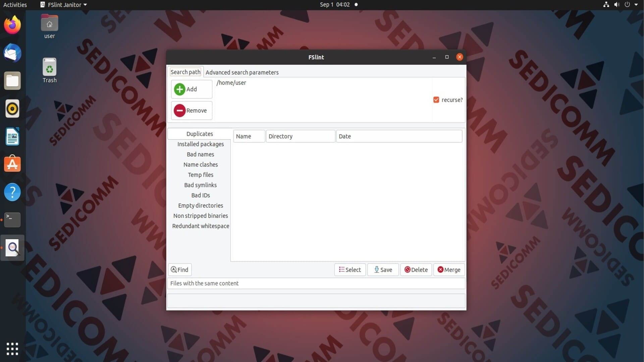Open the Empty directories category
This screenshot has width=644, height=362.
pos(201,205)
